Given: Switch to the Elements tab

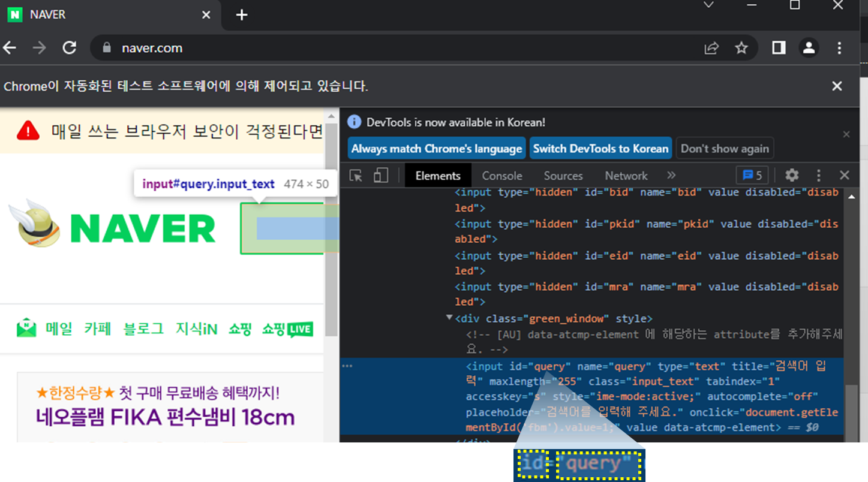Looking at the screenshot, I should tap(438, 176).
